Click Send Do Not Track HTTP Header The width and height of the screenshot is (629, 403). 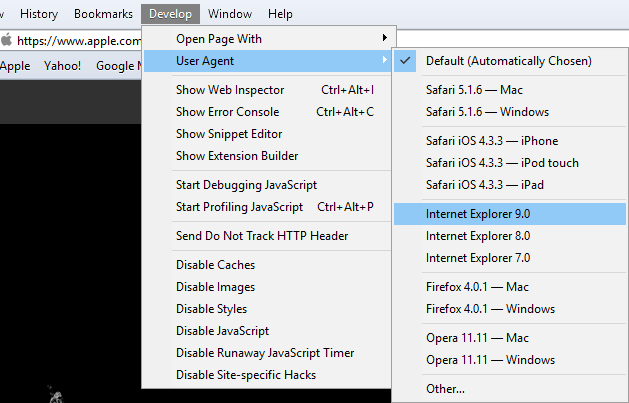(x=262, y=236)
